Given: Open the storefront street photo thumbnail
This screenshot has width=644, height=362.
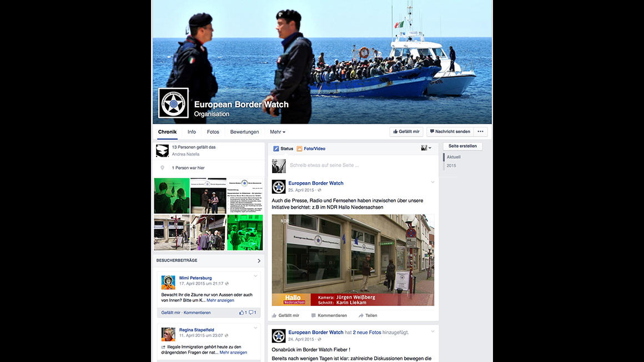Looking at the screenshot, I should [172, 233].
